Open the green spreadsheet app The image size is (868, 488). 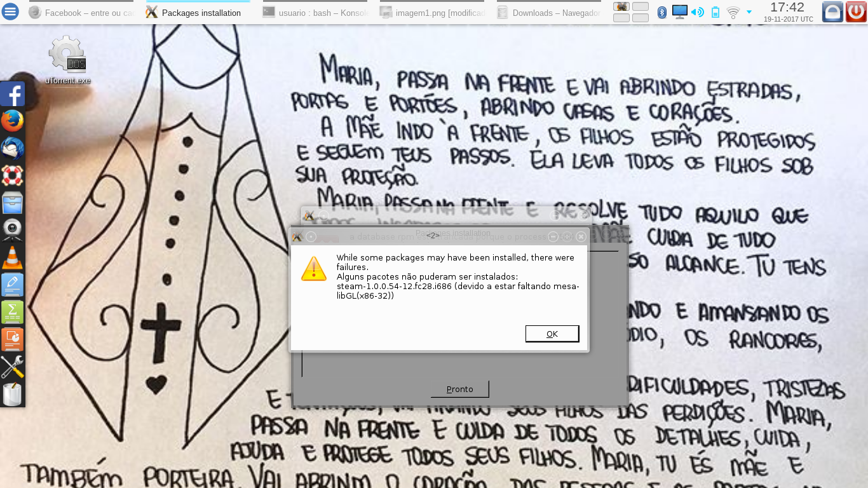[x=12, y=312]
